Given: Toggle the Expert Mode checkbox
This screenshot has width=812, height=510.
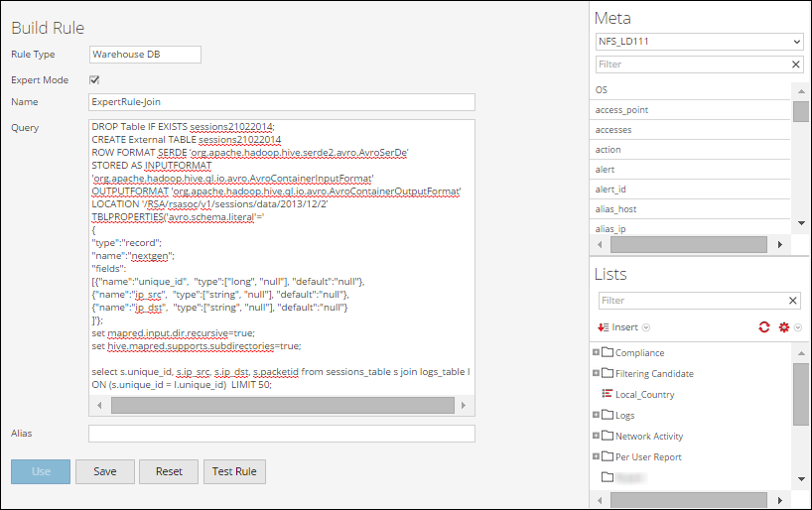Looking at the screenshot, I should pos(94,79).
